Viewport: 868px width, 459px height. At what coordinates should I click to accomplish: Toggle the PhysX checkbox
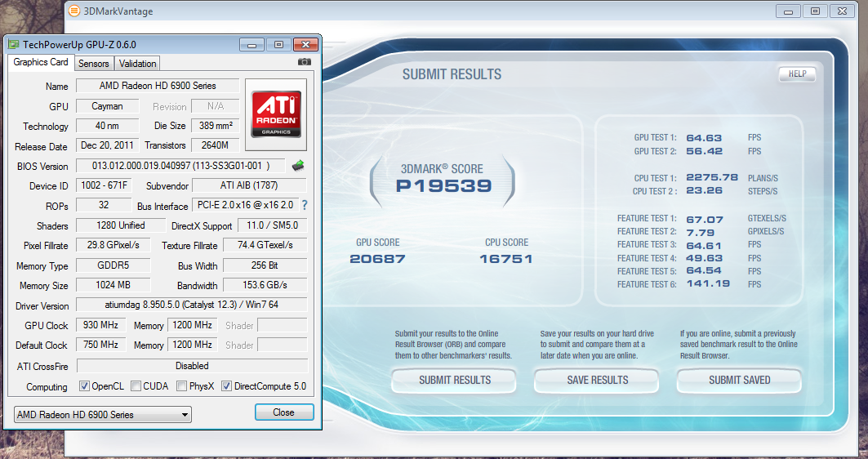181,386
